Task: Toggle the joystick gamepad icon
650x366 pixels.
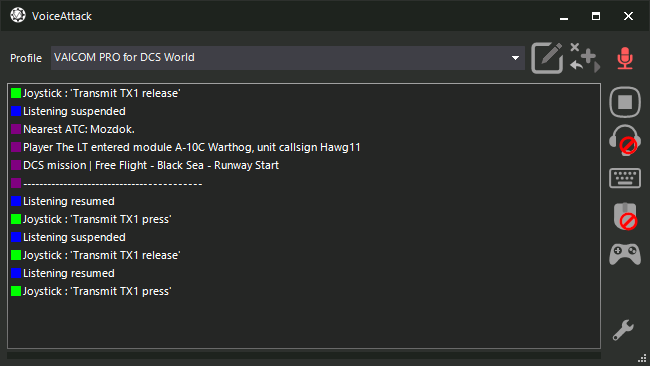Action: pos(625,254)
